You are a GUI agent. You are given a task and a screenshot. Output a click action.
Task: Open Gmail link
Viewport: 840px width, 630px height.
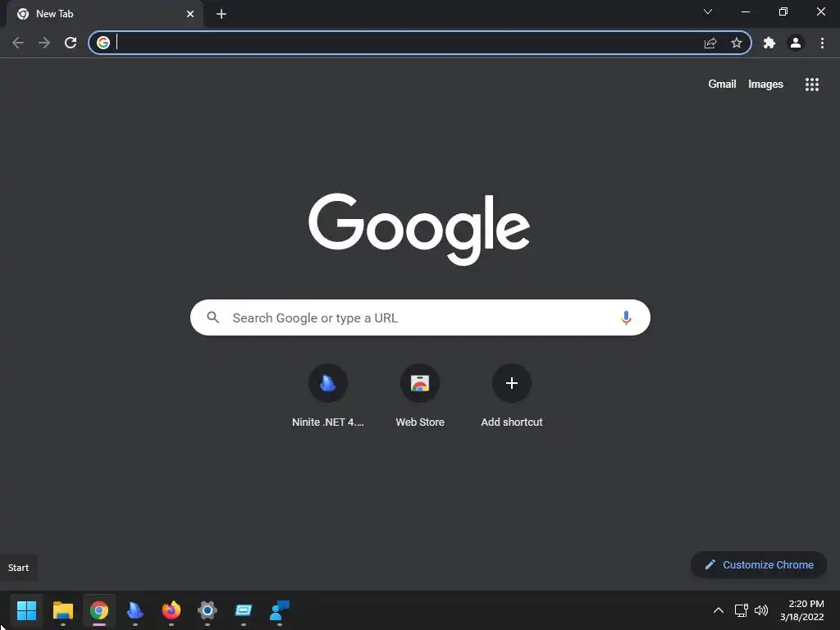(x=722, y=84)
